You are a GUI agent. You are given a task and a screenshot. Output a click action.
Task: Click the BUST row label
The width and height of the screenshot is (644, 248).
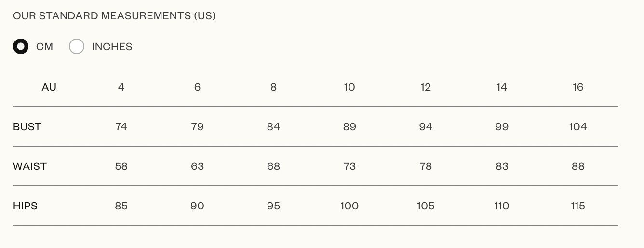click(27, 127)
